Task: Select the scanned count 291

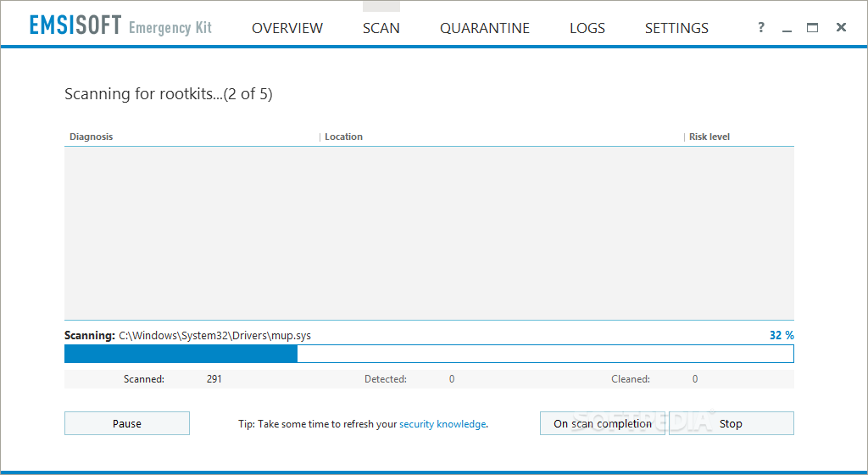Action: point(214,379)
